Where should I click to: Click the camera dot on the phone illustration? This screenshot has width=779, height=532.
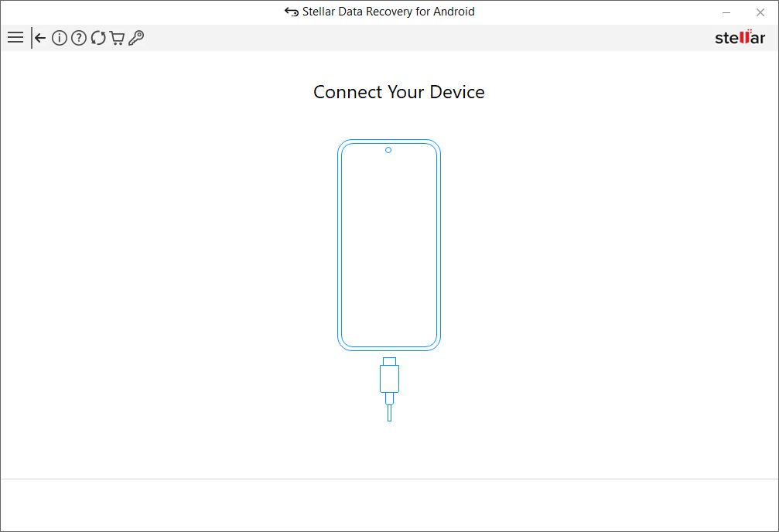(388, 150)
